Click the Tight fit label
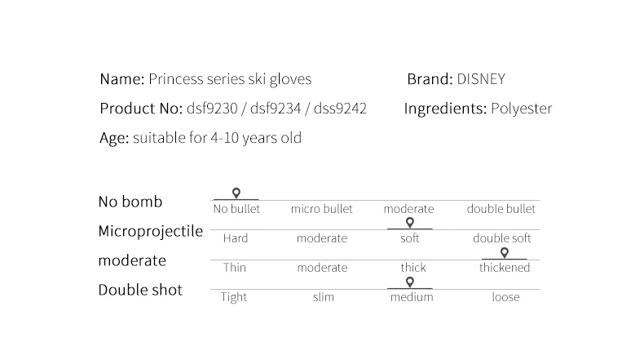 coord(234,297)
